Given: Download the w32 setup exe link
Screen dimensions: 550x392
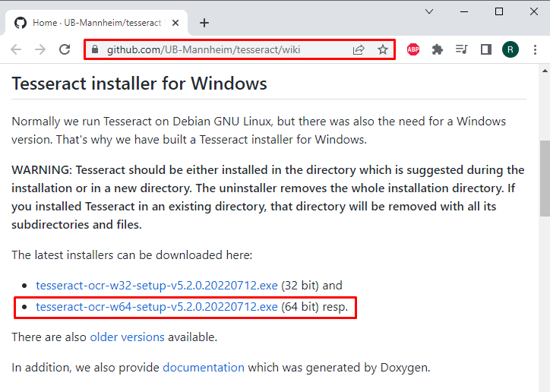Looking at the screenshot, I should pyautogui.click(x=156, y=286).
